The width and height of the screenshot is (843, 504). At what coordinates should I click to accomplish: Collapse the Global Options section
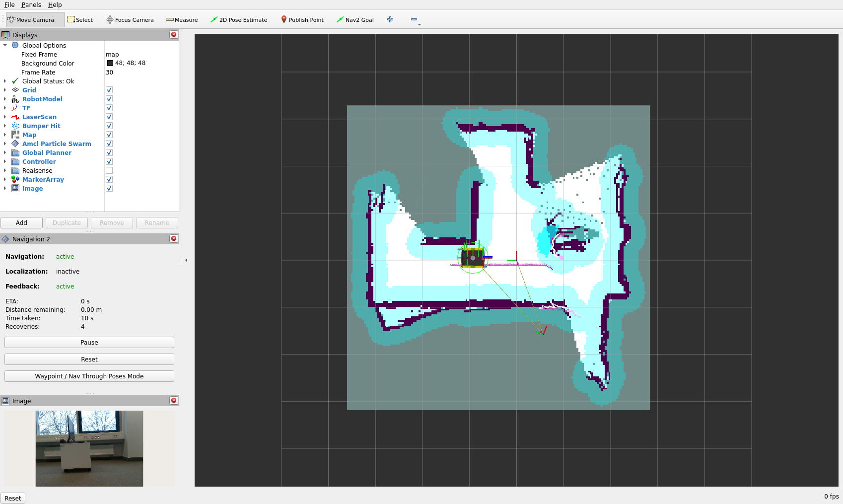click(5, 45)
